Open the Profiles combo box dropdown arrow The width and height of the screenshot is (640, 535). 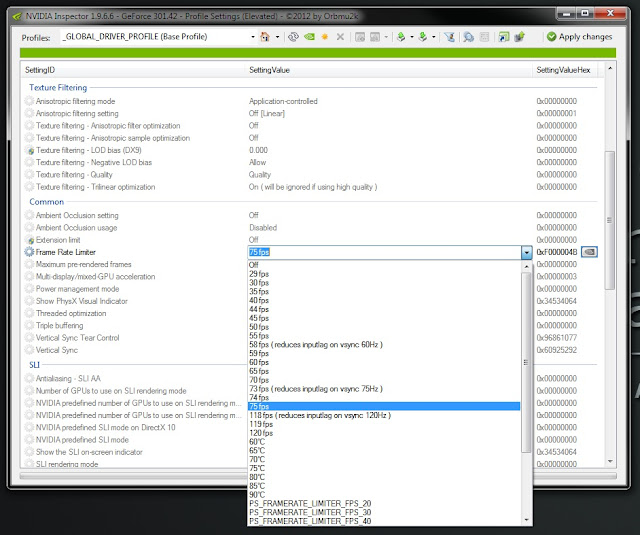253,37
